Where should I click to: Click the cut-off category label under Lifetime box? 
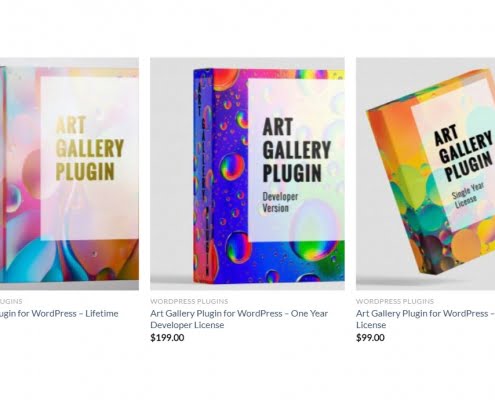11,301
